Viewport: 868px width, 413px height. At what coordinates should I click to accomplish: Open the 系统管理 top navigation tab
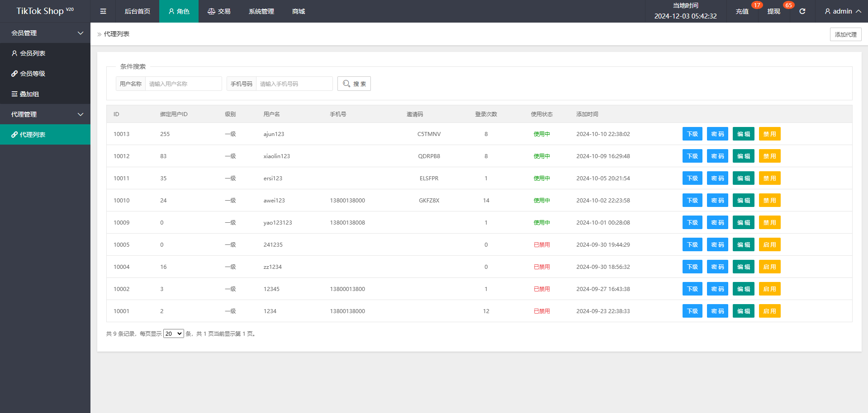261,11
